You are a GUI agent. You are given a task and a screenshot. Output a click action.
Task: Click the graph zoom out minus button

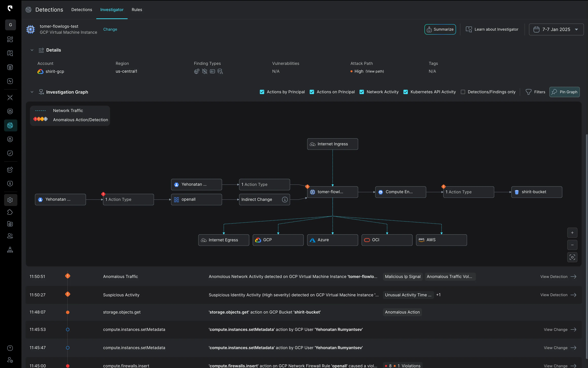572,245
